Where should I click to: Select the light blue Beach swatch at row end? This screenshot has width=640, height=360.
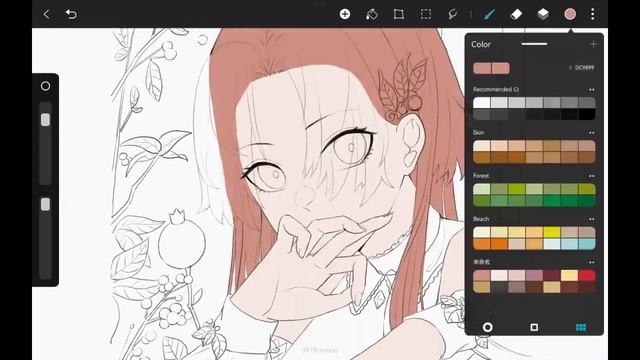pyautogui.click(x=587, y=244)
